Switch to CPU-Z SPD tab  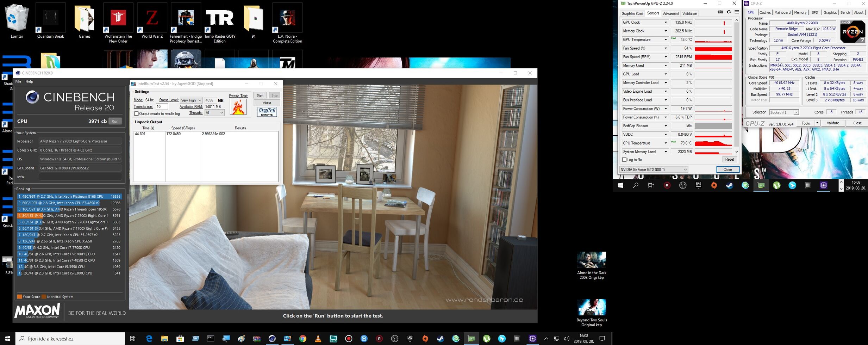coord(815,12)
